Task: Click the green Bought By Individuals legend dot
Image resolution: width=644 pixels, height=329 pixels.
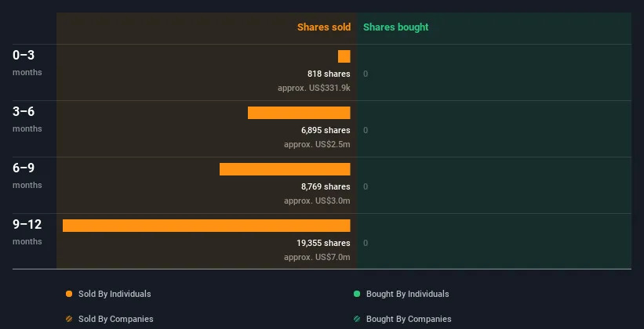Action: coord(357,294)
